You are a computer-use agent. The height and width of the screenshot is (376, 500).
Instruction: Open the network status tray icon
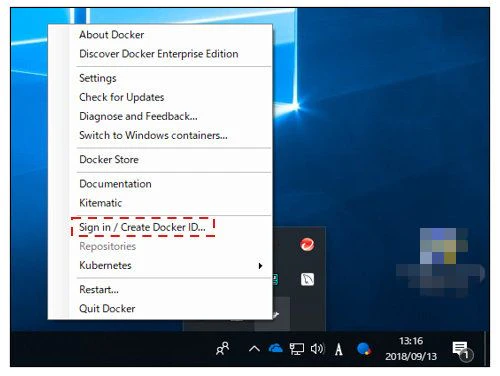[x=296, y=349]
